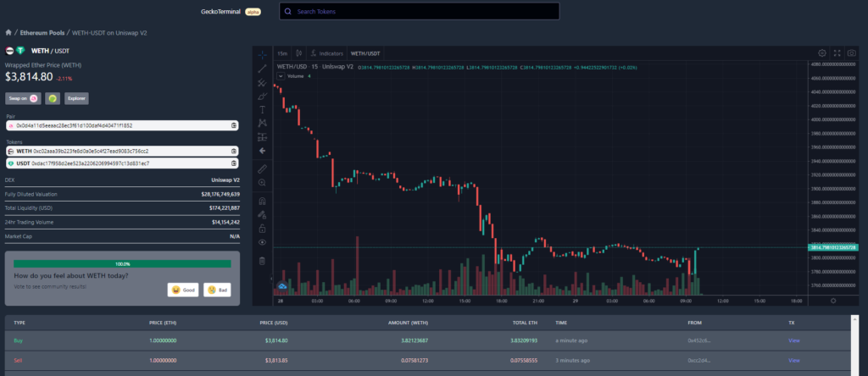The image size is (868, 376).
Task: Toggle stay in drawing mode
Action: [263, 214]
